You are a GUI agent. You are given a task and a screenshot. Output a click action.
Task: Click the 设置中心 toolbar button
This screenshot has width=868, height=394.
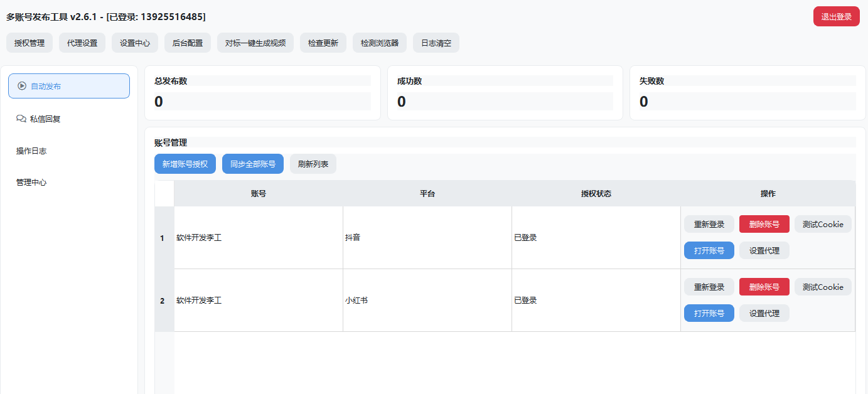pos(135,43)
